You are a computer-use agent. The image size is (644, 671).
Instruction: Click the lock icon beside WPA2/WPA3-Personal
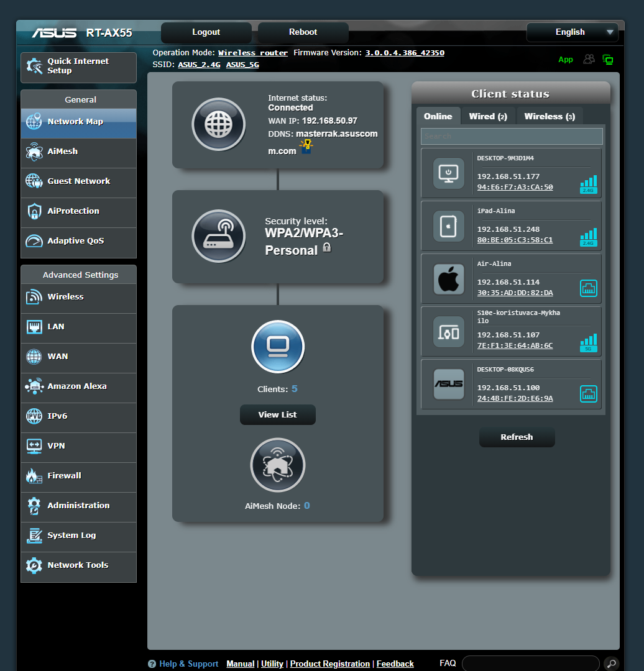[x=327, y=247]
